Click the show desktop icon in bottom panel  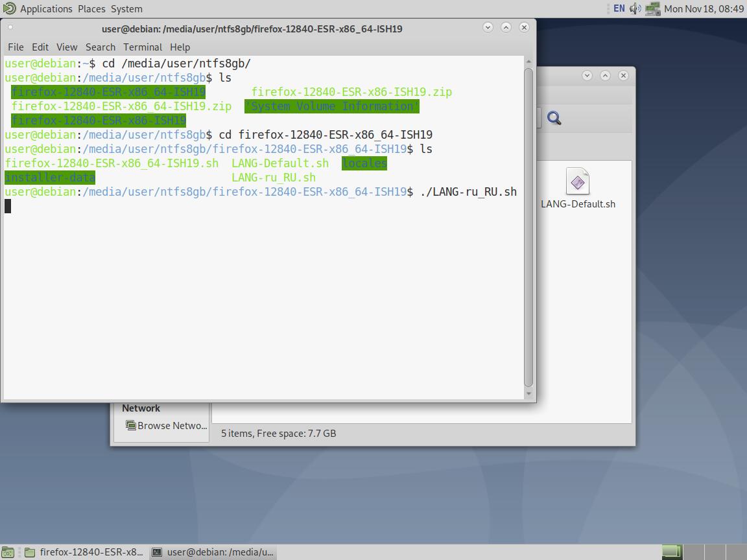point(8,552)
